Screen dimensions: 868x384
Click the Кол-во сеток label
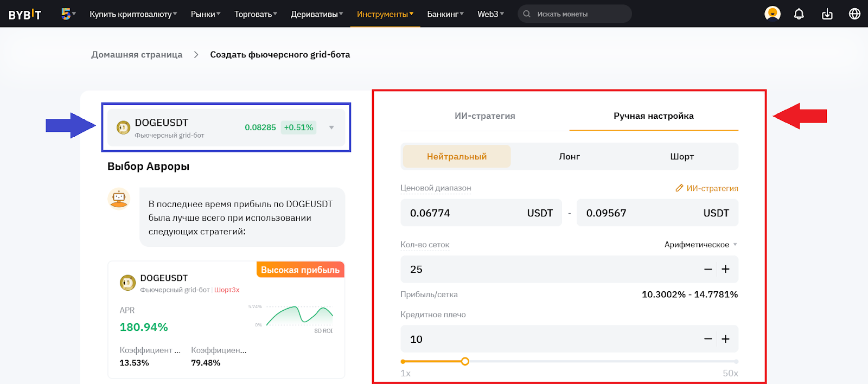[425, 245]
